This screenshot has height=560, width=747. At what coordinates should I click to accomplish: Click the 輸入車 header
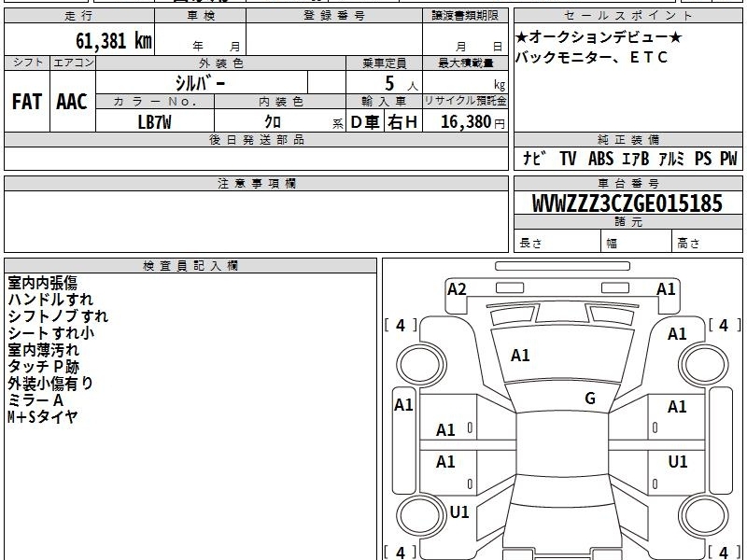[384, 102]
